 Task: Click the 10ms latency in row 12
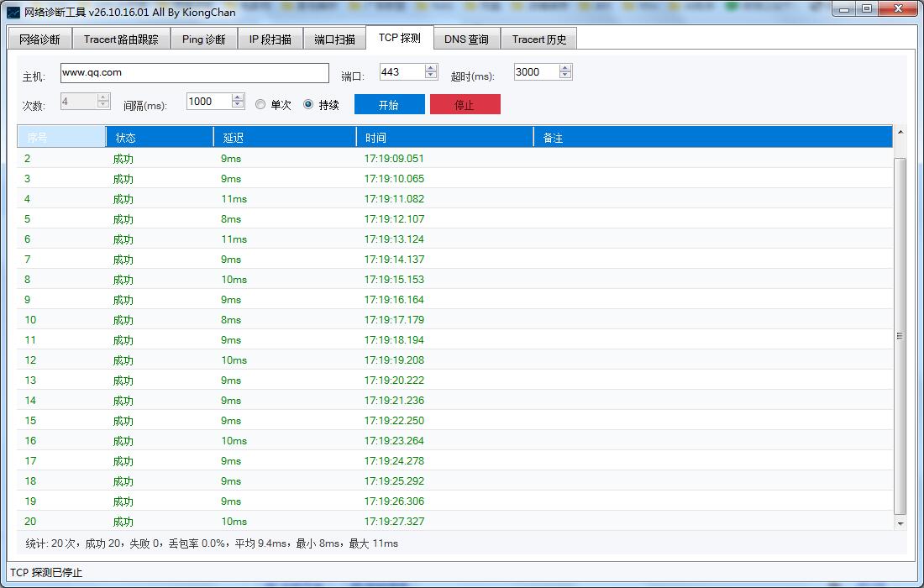click(234, 360)
